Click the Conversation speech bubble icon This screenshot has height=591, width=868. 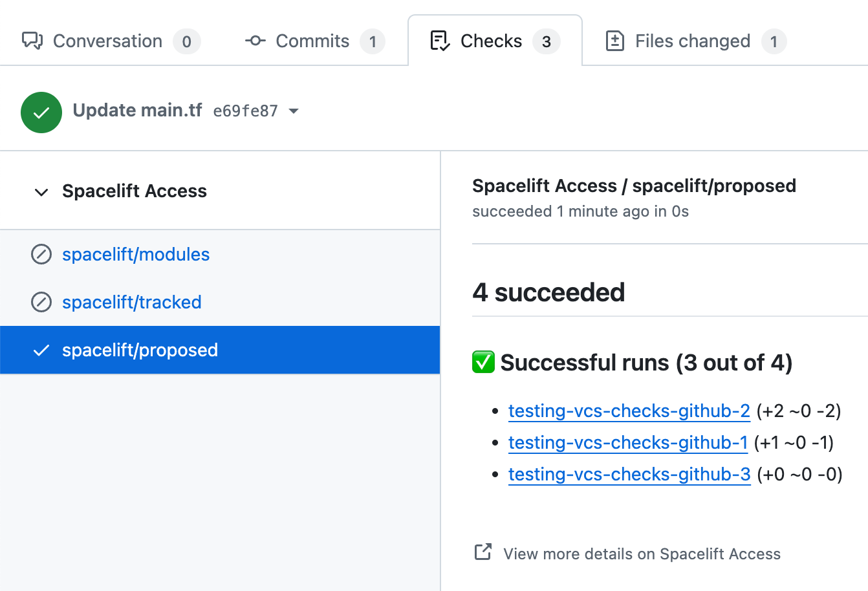[32, 41]
